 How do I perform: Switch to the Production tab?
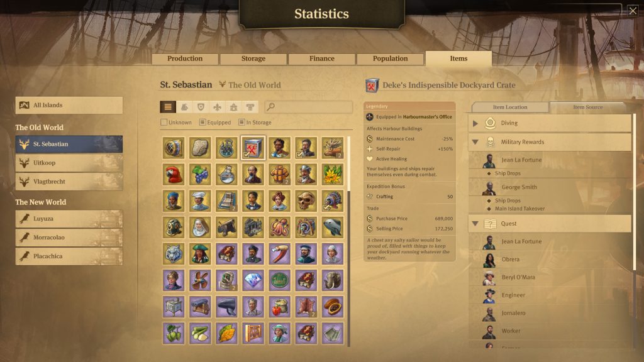tap(185, 58)
